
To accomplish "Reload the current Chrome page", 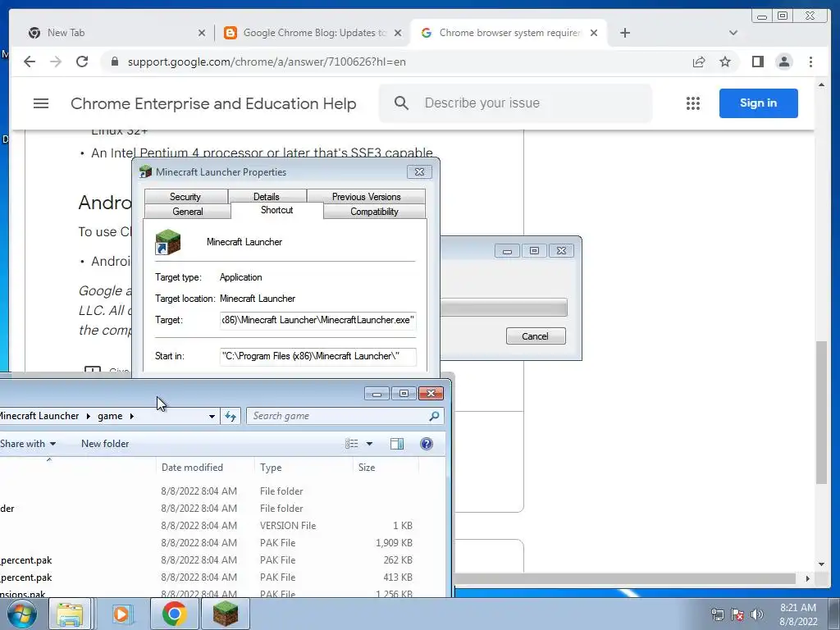I will click(x=82, y=62).
